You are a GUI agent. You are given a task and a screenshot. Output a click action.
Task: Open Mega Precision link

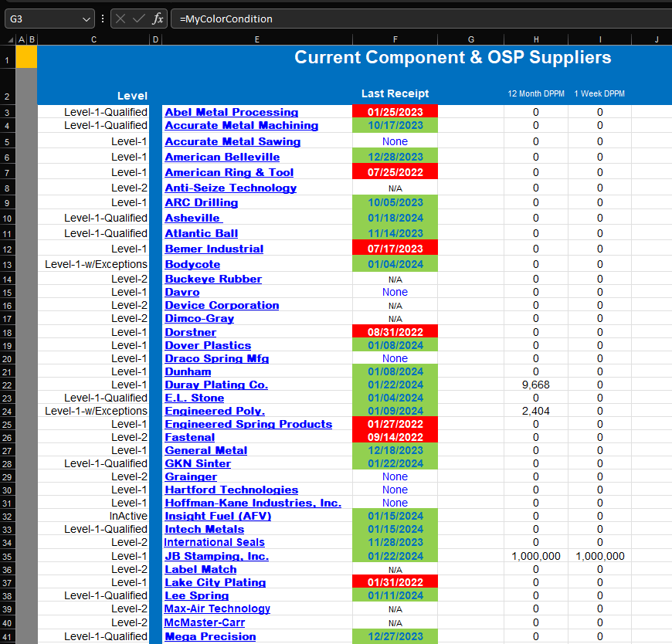210,637
